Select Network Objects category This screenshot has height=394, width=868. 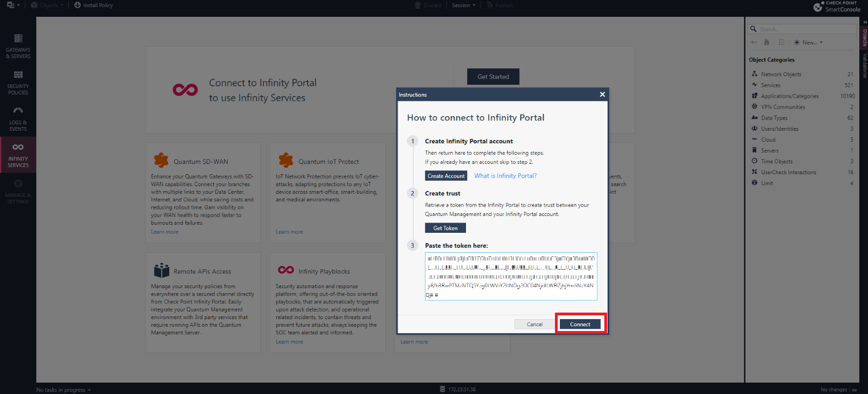click(x=802, y=74)
